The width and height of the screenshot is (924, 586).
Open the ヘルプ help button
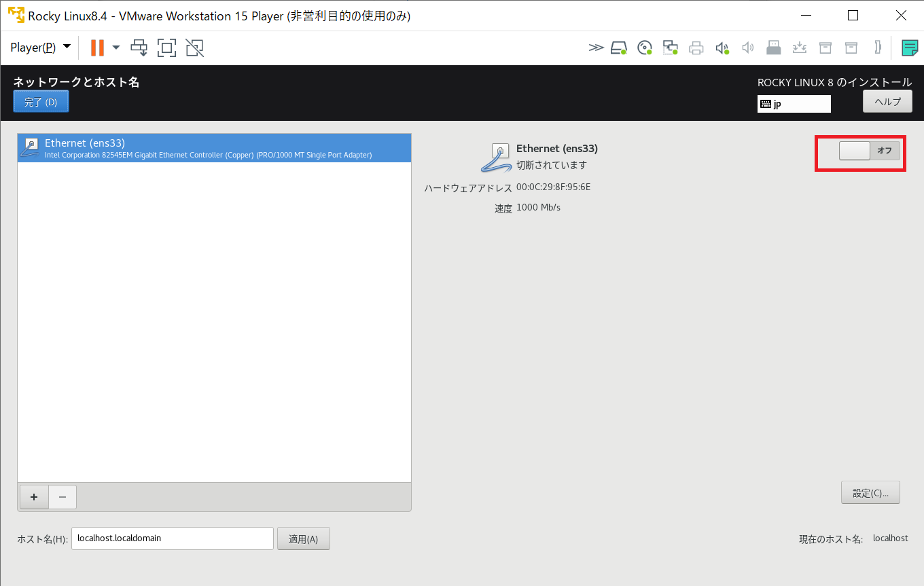[x=887, y=101]
